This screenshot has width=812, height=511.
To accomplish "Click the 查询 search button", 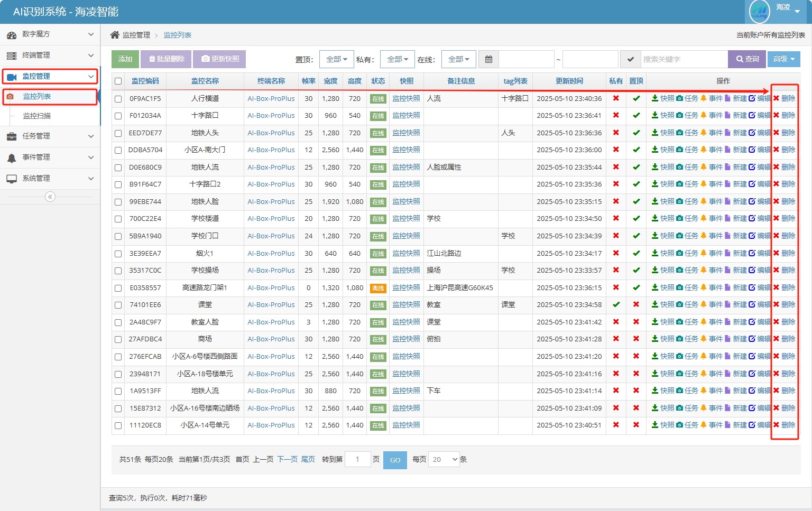I will pyautogui.click(x=747, y=59).
